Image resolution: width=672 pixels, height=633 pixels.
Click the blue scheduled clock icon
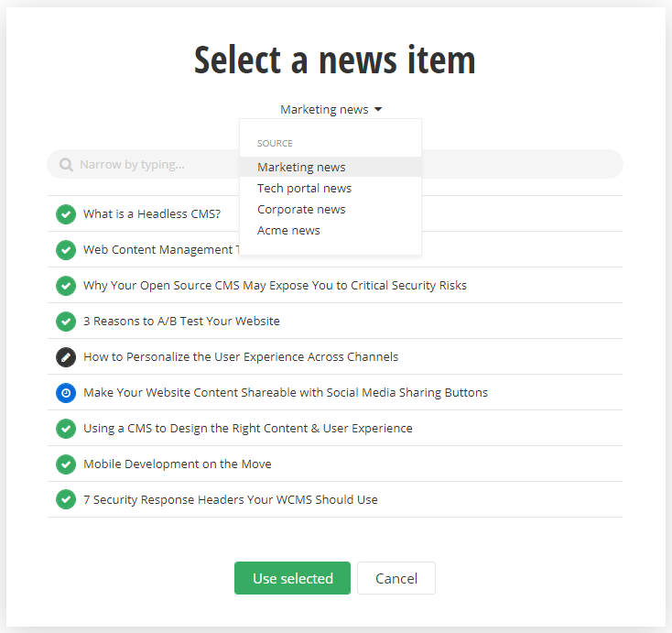point(66,393)
